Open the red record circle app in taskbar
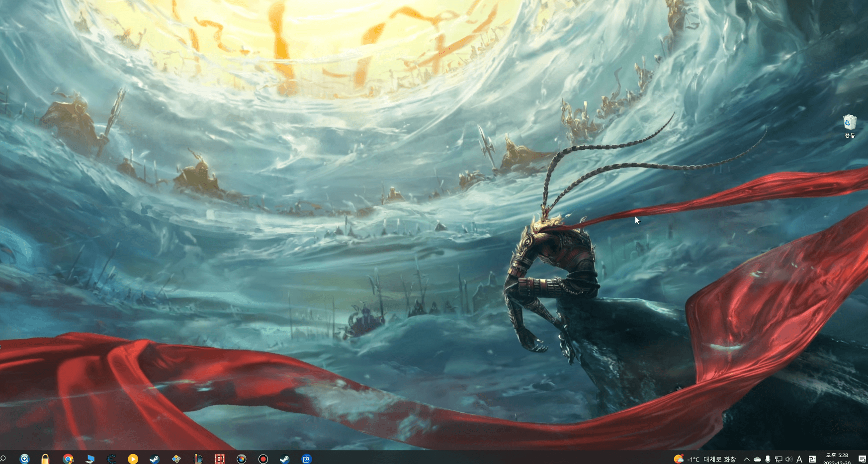This screenshot has height=464, width=868. click(x=263, y=459)
